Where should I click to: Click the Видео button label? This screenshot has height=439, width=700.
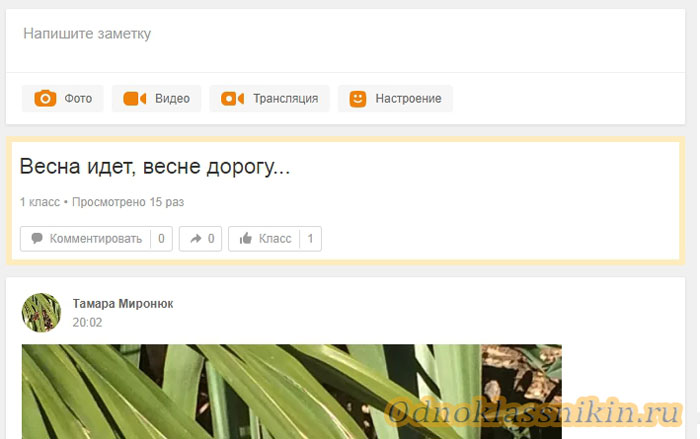point(172,98)
